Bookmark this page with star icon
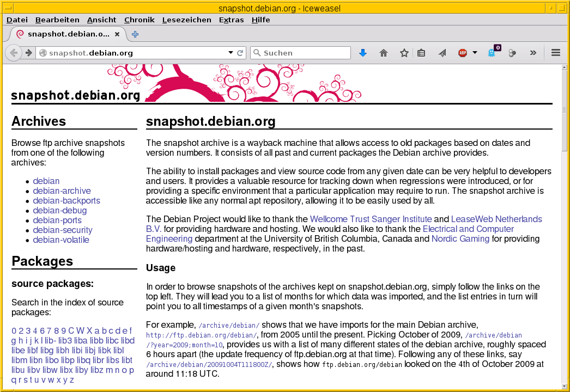This screenshot has height=392, width=570. [x=404, y=53]
